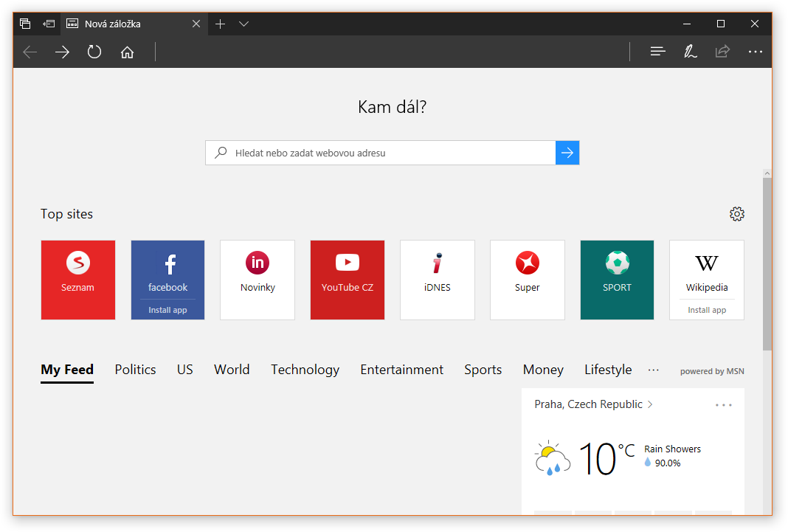The image size is (788, 532).
Task: Switch to the Sports feed tab
Action: (483, 370)
